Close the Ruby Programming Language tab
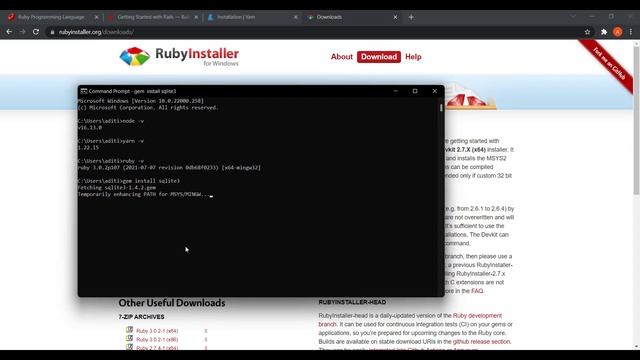 coord(96,17)
